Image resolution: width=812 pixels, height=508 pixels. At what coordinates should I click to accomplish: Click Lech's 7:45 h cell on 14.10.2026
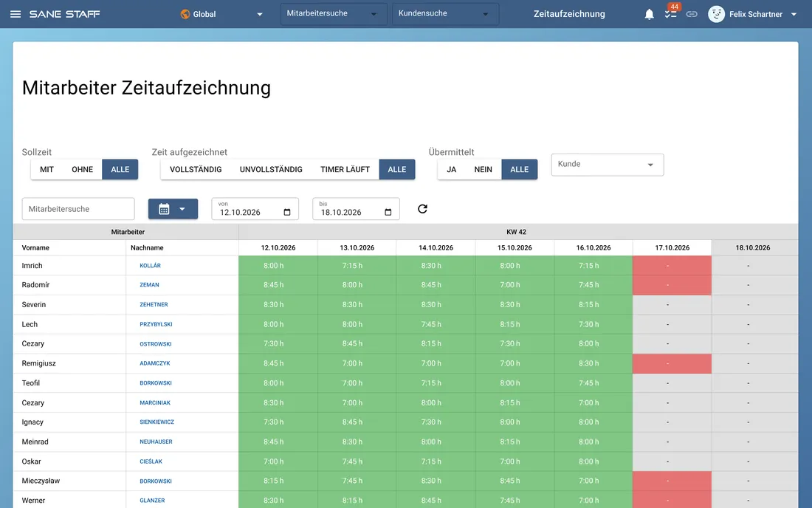pos(436,324)
